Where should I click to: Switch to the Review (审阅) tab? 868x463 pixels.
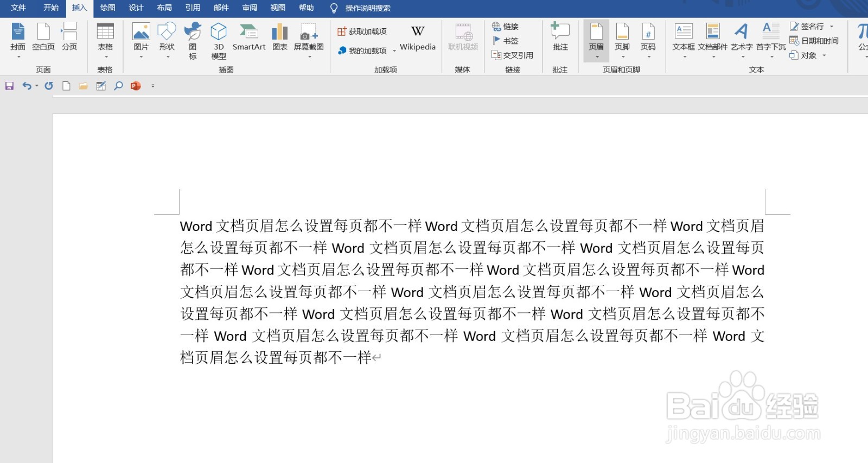(x=250, y=8)
